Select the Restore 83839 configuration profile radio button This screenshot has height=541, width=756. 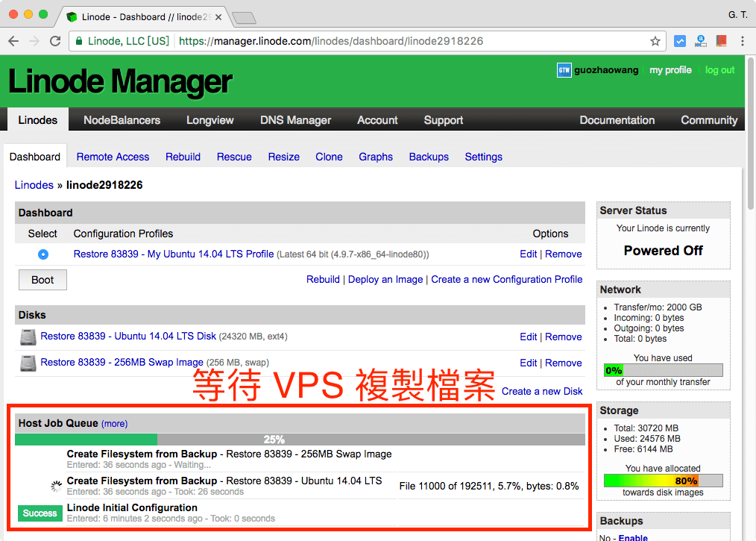[x=42, y=254]
